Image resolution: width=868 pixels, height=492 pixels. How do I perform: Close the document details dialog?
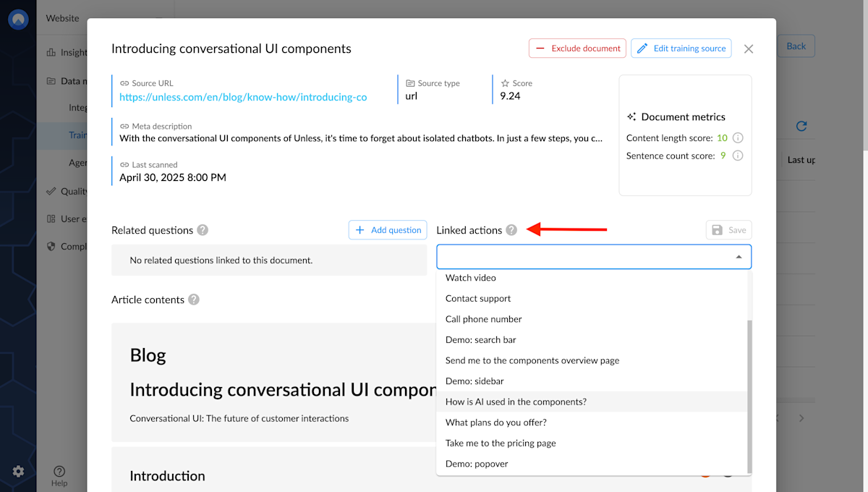[749, 48]
